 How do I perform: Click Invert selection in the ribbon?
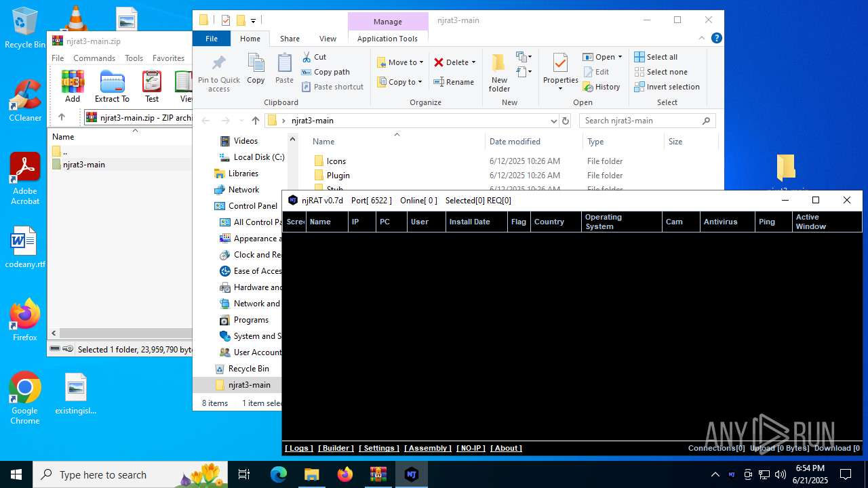(667, 87)
